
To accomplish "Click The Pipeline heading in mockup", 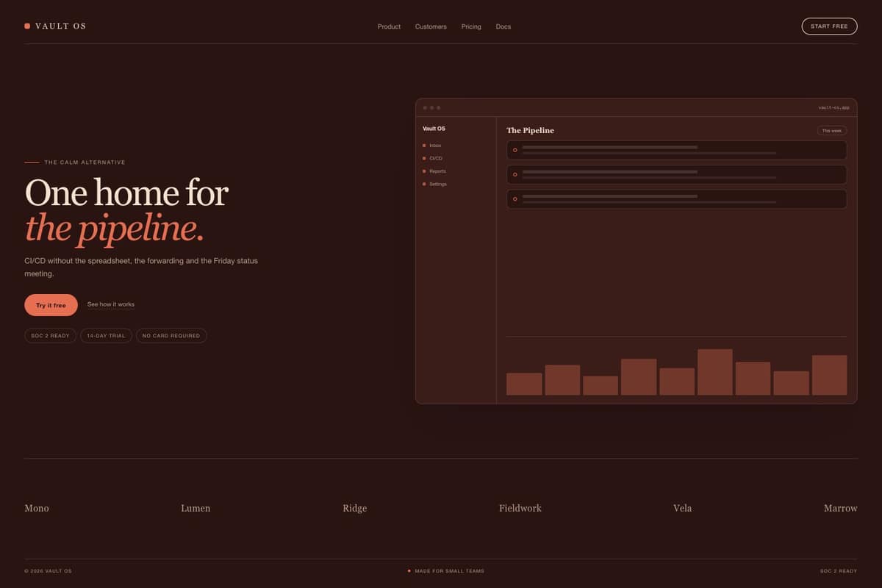I will coord(530,130).
